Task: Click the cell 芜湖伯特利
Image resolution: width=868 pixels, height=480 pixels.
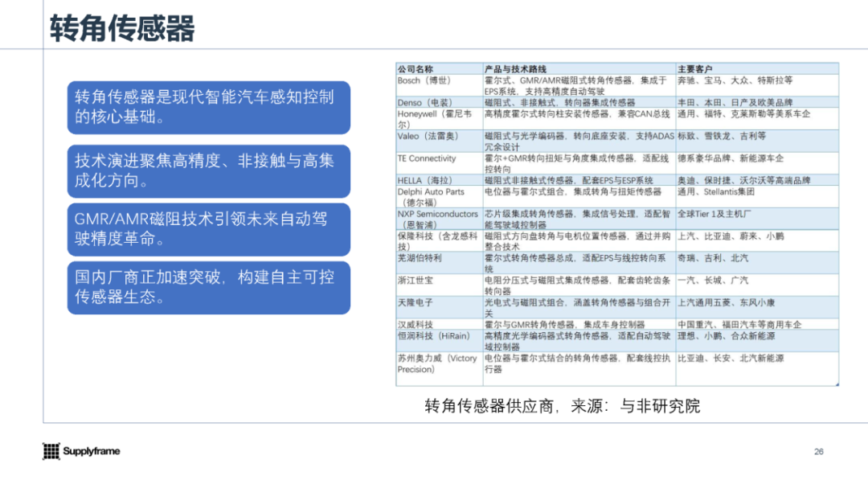Action: [440, 264]
